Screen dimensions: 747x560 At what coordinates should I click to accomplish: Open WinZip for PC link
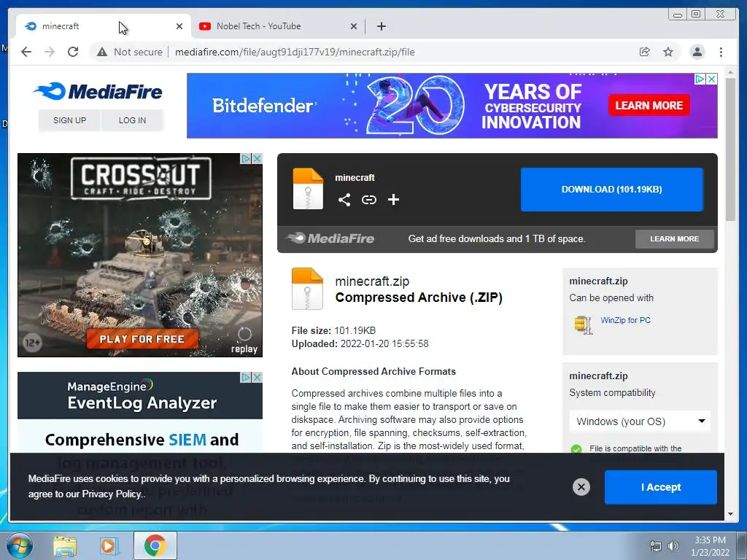click(x=625, y=321)
